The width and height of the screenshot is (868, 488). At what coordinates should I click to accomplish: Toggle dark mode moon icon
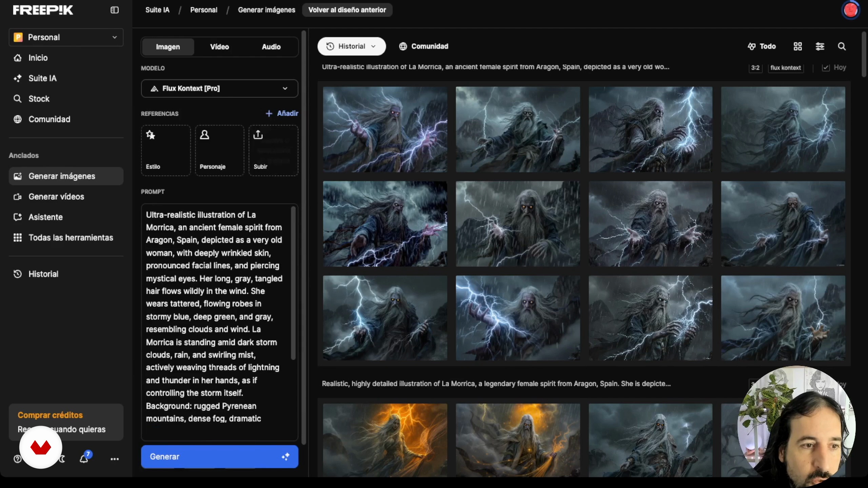click(62, 459)
